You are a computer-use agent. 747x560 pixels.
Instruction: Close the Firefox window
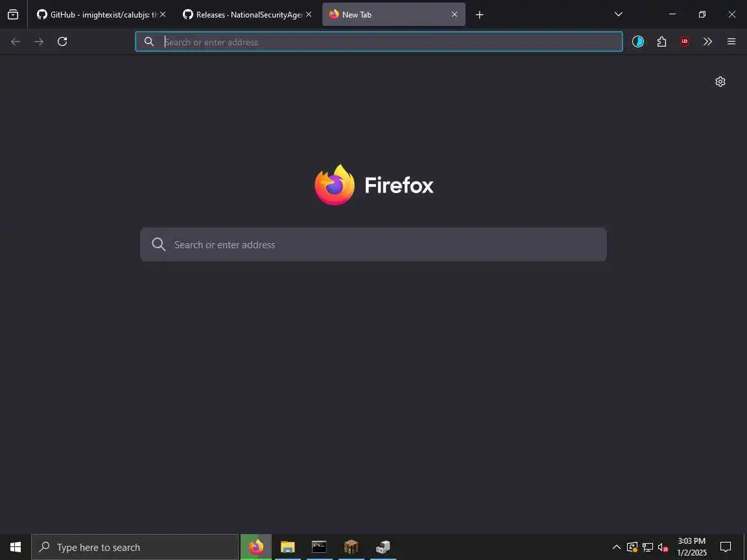[731, 14]
